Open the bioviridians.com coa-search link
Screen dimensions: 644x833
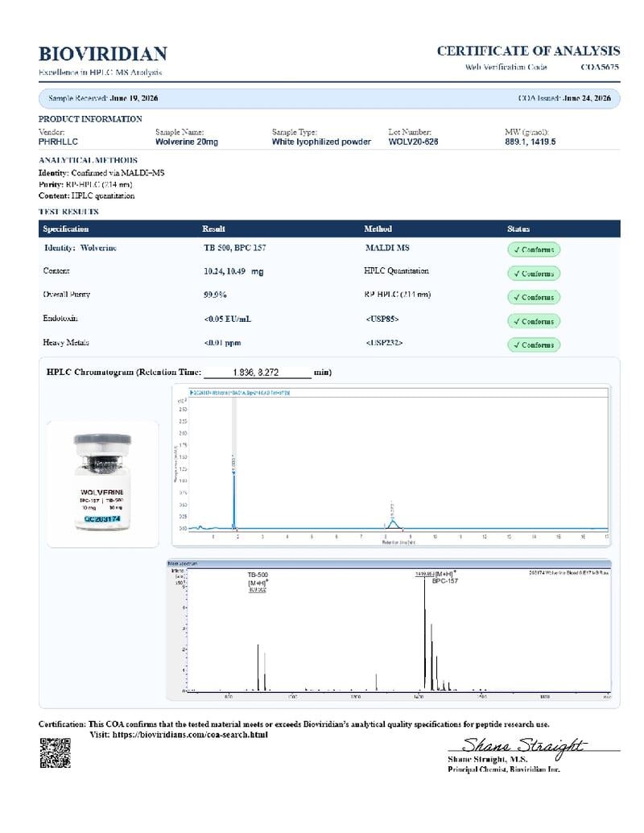(190, 735)
